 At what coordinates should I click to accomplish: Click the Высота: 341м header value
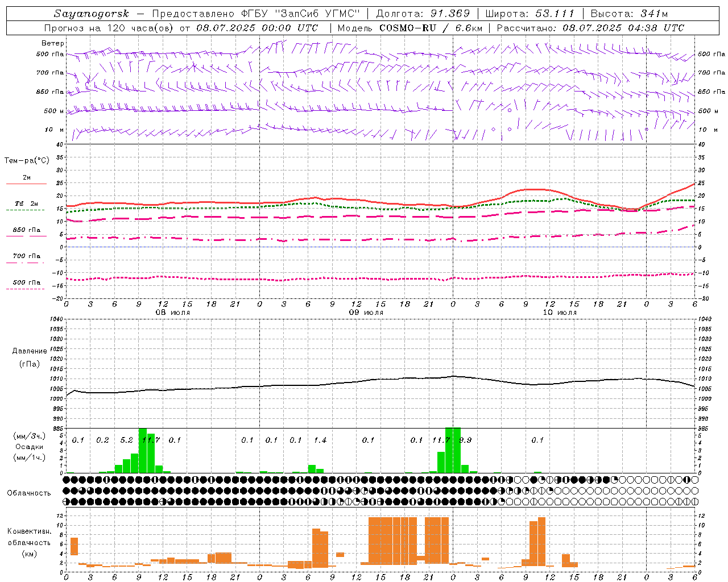(x=629, y=14)
